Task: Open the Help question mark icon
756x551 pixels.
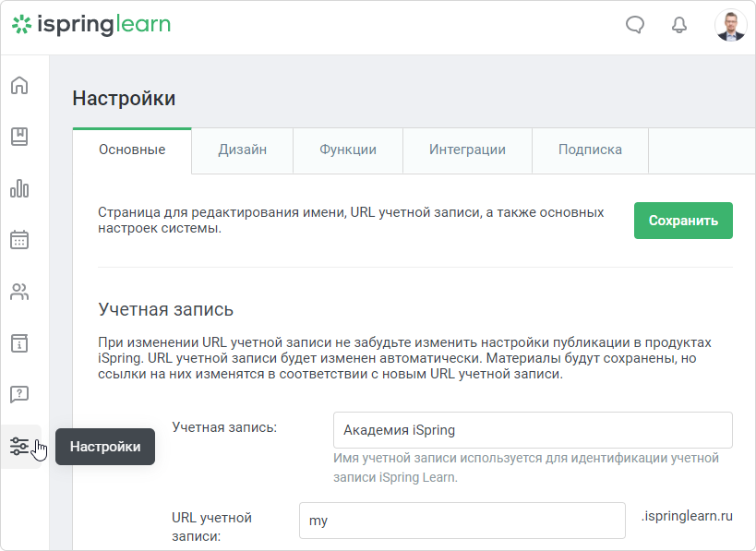Action: 19,394
